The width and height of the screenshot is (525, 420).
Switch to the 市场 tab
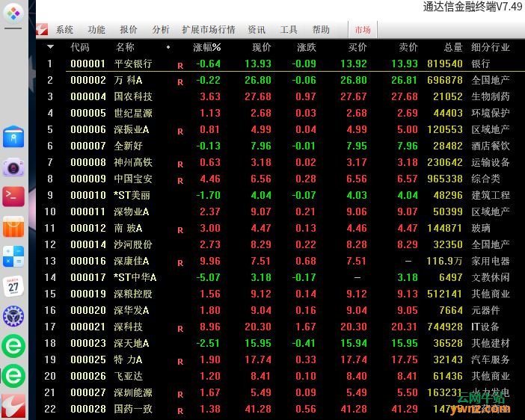click(363, 30)
